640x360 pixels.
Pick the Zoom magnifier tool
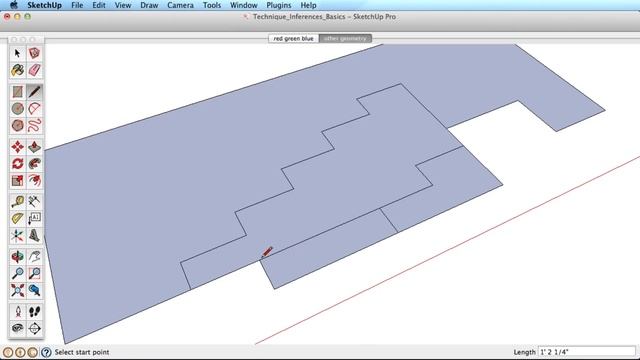click(x=17, y=273)
